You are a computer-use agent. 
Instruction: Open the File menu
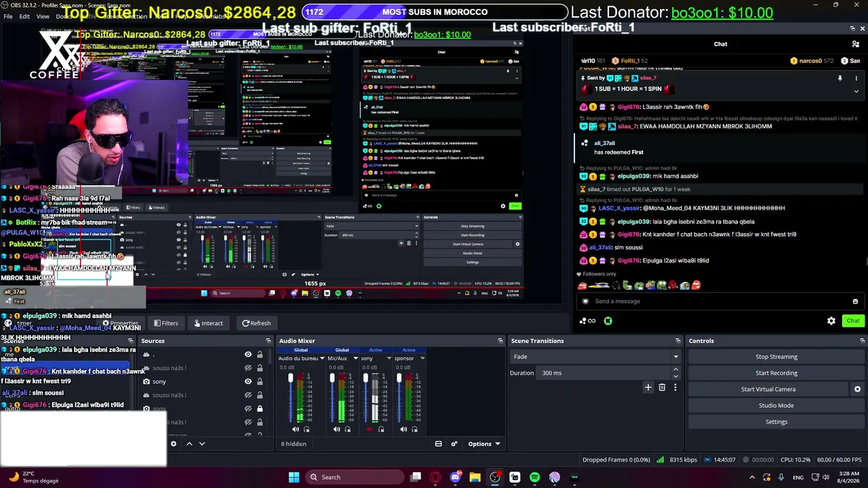[x=8, y=16]
